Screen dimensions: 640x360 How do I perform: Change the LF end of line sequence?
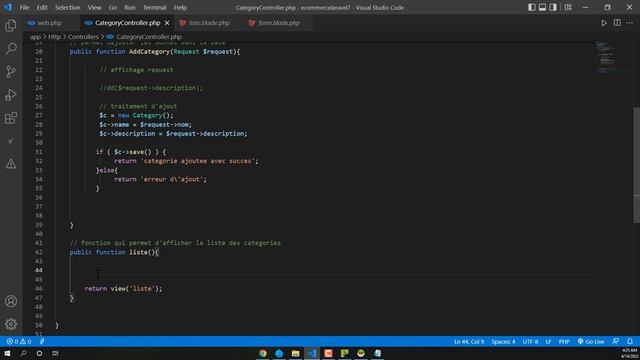(x=548, y=341)
